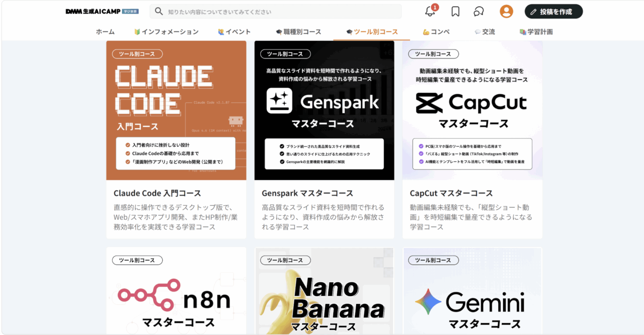Go to the ホーム tab

pos(105,32)
